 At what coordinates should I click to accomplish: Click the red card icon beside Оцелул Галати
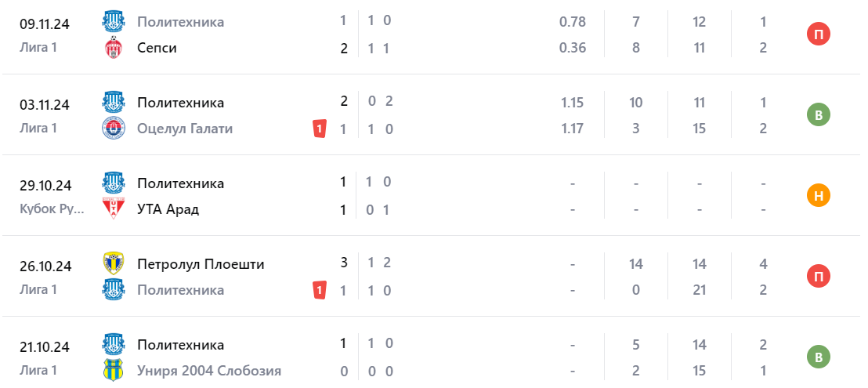[x=319, y=129]
